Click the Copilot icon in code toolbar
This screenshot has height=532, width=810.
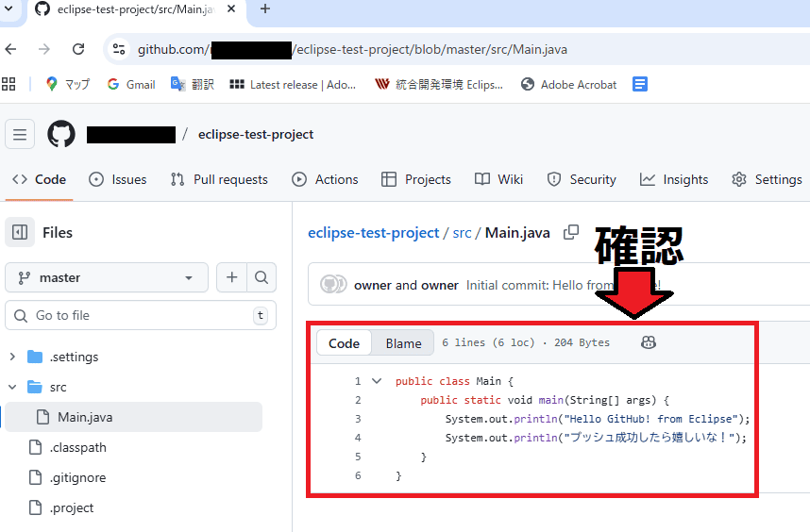(x=649, y=342)
